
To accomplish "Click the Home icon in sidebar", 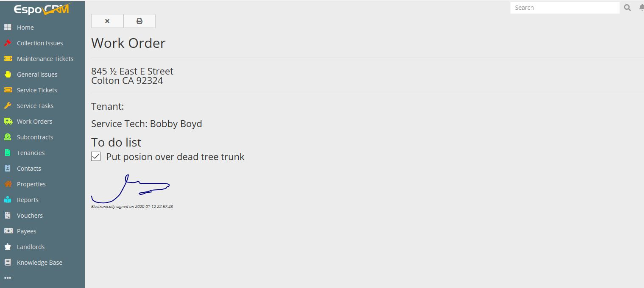I will coord(8,28).
